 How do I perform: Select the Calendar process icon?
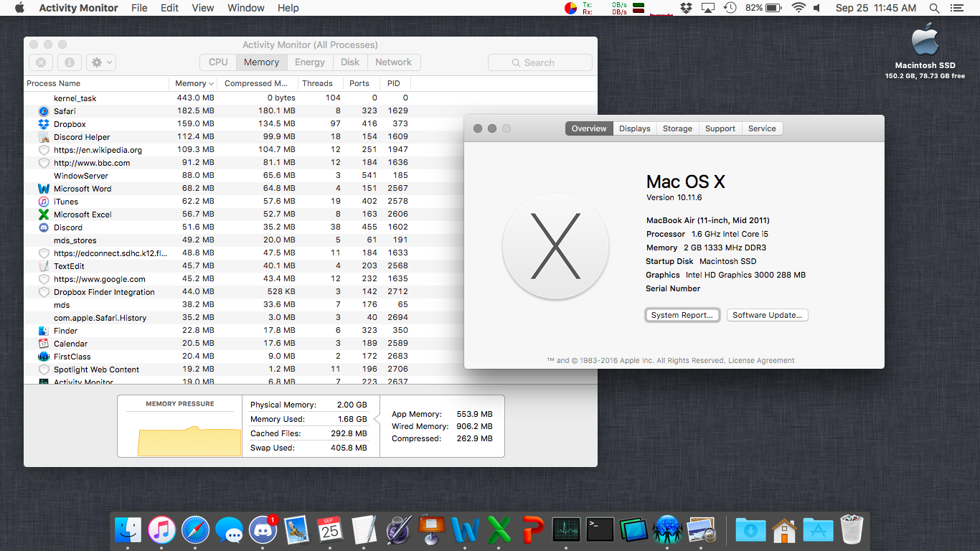coord(43,344)
